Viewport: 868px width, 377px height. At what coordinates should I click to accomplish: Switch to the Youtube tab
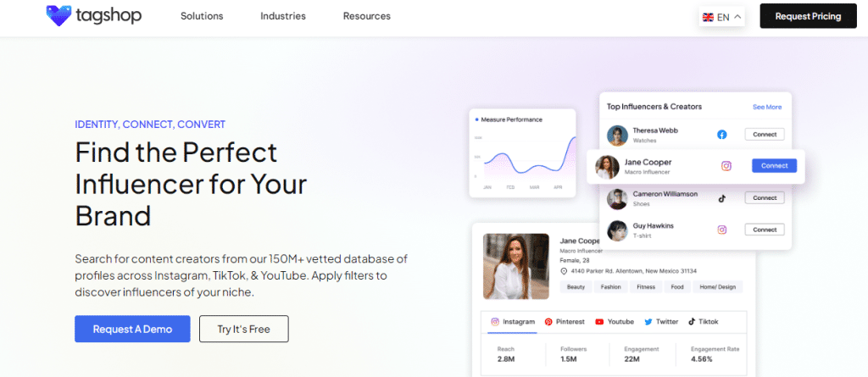[615, 322]
